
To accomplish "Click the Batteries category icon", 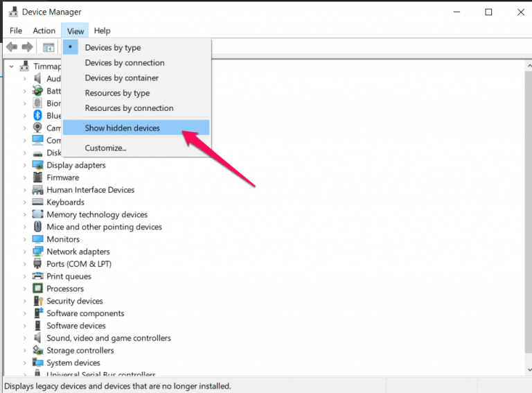I will click(x=37, y=91).
